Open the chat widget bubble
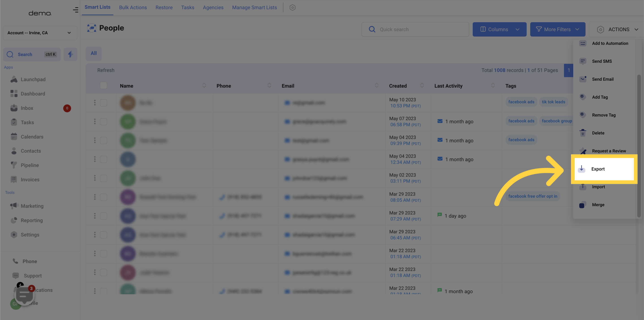This screenshot has width=644, height=320. pos(24,296)
